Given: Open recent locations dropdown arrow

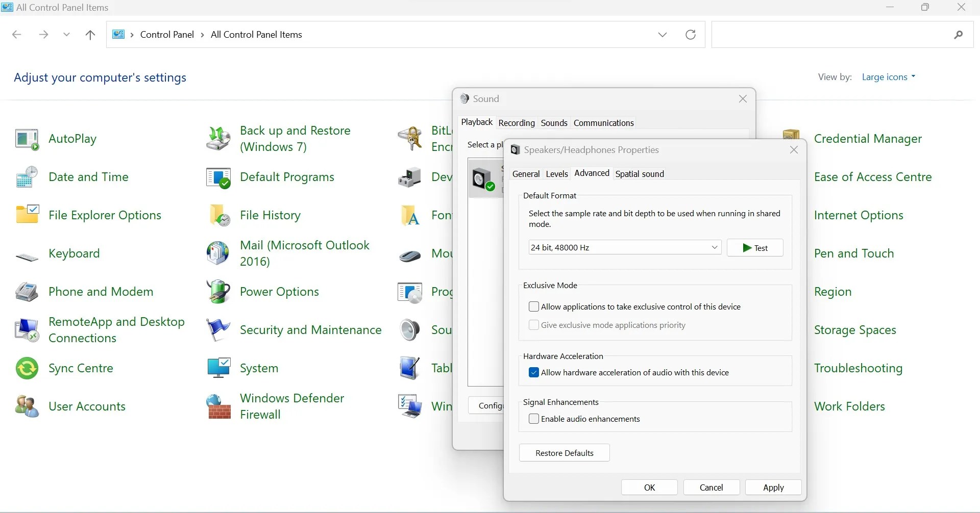Looking at the screenshot, I should pyautogui.click(x=66, y=35).
